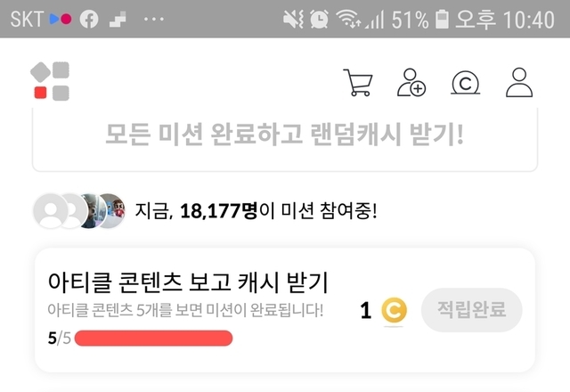Tap the gold cash coin icon

(394, 310)
